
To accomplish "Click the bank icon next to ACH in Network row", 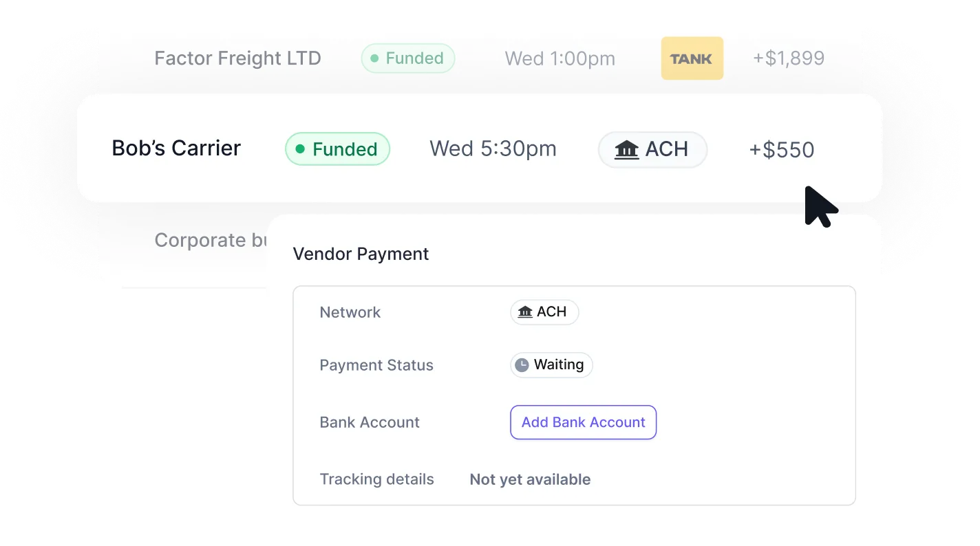I will point(524,312).
